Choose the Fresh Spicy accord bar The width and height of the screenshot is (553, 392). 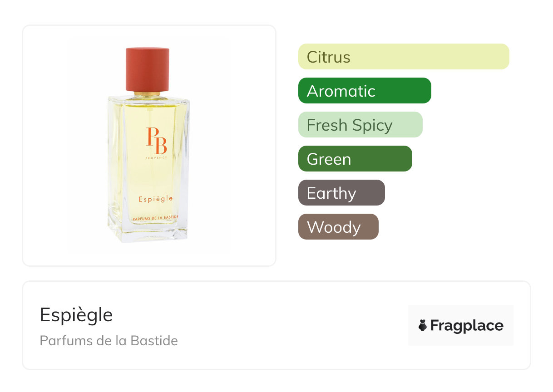pos(360,125)
